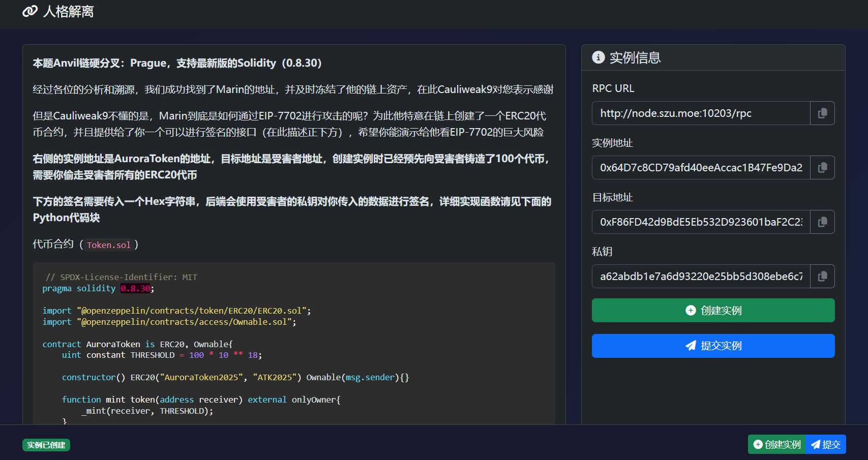Click the 实例已创建 status badge
This screenshot has height=460, width=868.
tap(46, 445)
